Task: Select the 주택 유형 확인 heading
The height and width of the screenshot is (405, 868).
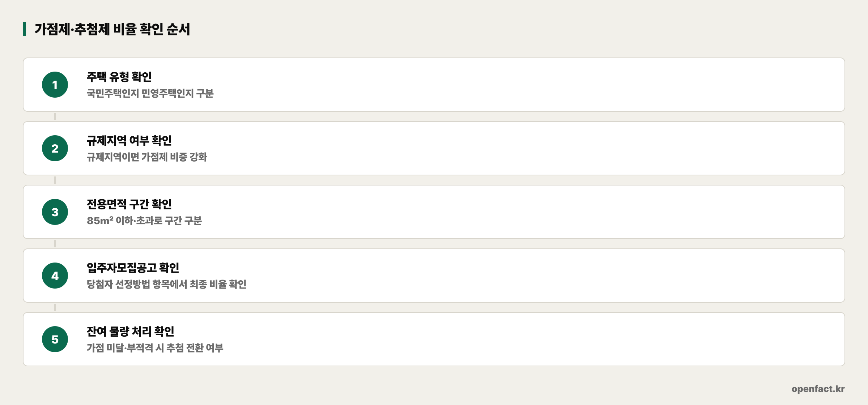Action: (119, 77)
